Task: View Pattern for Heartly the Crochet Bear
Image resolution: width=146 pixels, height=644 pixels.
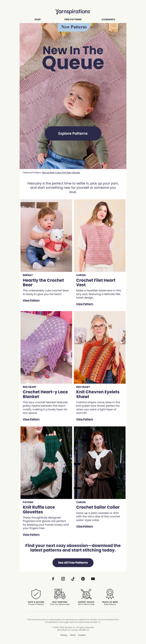Action: pos(31,300)
